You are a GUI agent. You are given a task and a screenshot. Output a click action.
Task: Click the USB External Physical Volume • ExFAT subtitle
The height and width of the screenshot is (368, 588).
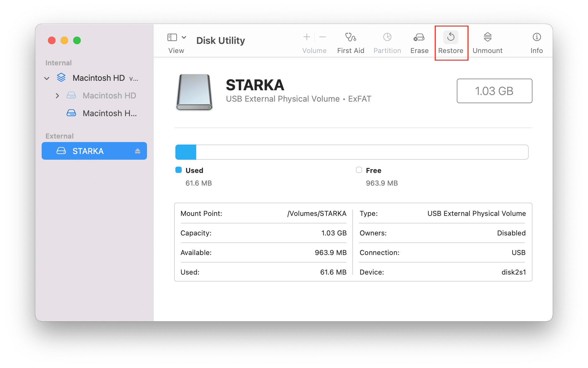(x=298, y=99)
